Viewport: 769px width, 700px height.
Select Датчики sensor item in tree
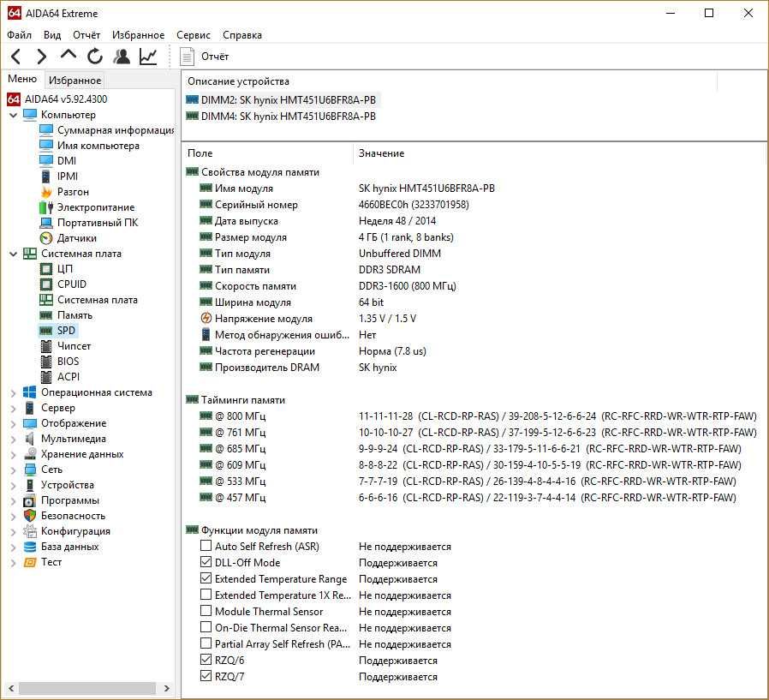(76, 238)
